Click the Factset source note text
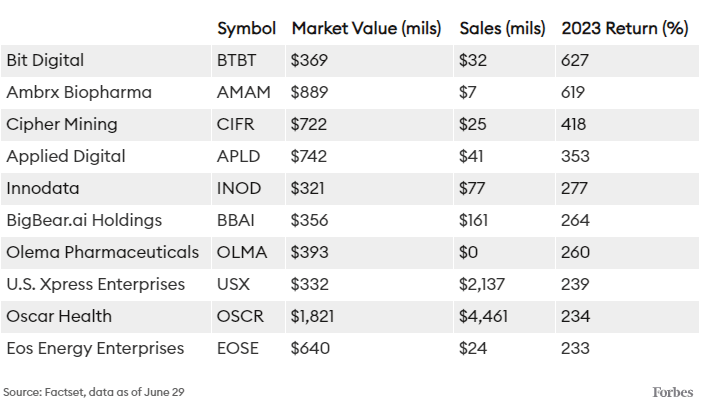This screenshot has width=702, height=410. (x=94, y=391)
